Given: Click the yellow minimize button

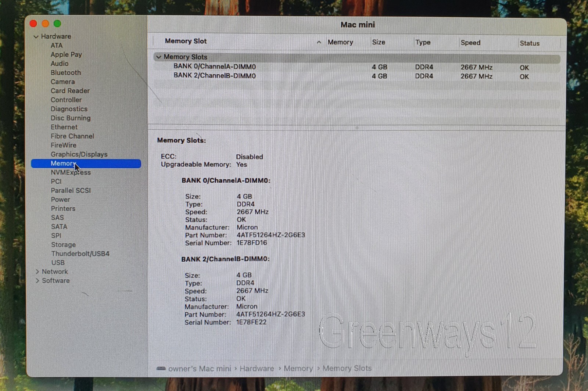Looking at the screenshot, I should point(45,24).
